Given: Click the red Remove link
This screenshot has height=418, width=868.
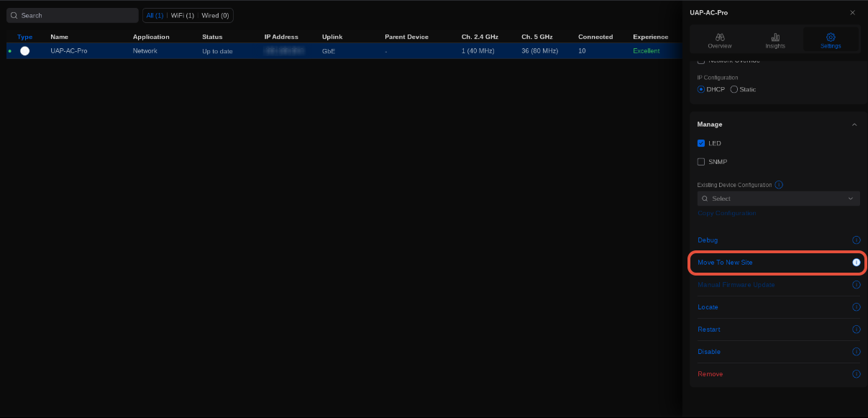Looking at the screenshot, I should (x=711, y=374).
